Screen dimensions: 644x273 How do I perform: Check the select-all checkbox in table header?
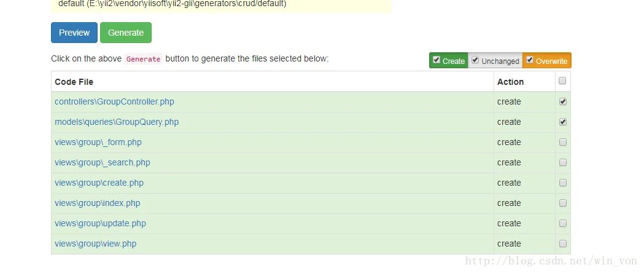tap(562, 81)
